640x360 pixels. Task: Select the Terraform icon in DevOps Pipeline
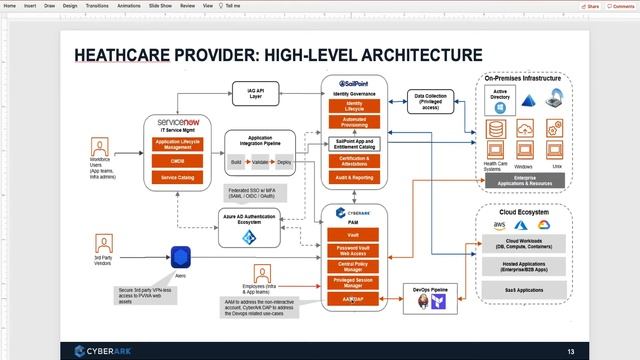coord(438,302)
